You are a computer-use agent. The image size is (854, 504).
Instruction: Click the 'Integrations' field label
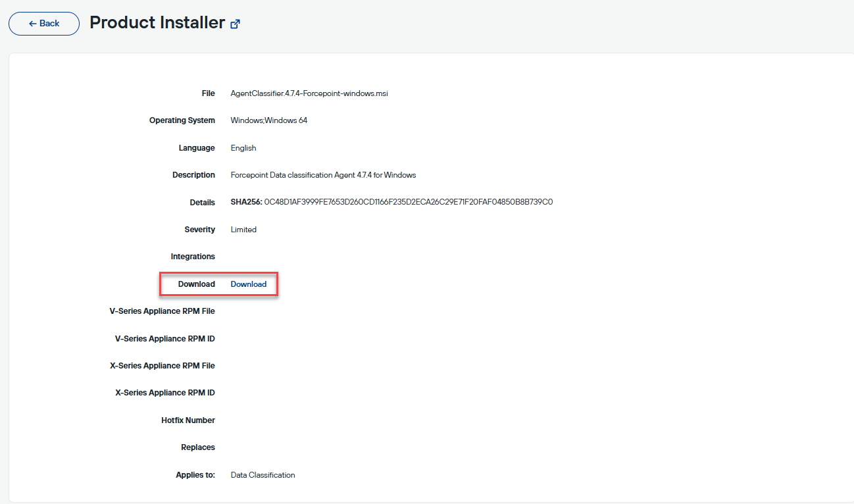click(x=193, y=257)
